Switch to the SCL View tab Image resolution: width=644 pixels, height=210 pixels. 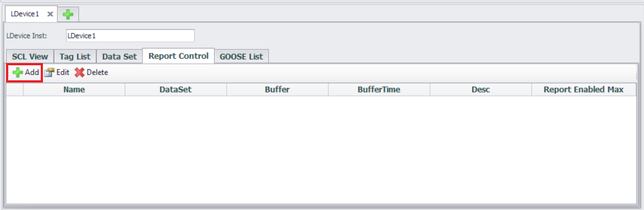coord(30,57)
